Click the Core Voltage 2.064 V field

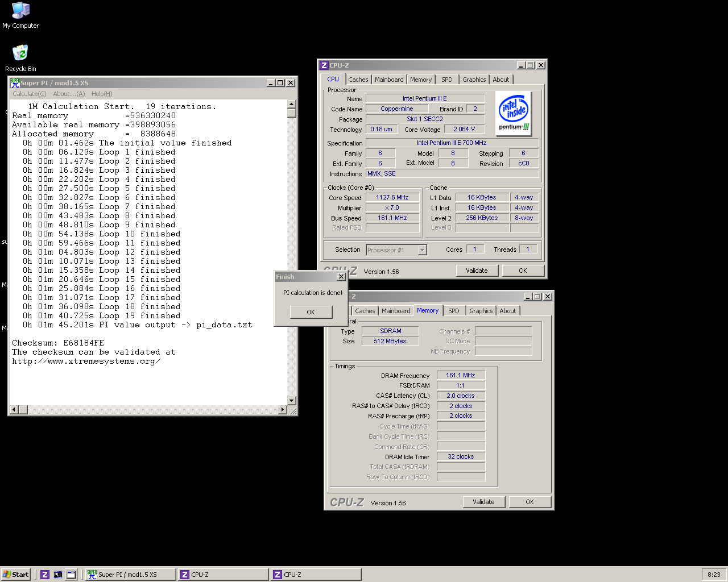click(464, 129)
